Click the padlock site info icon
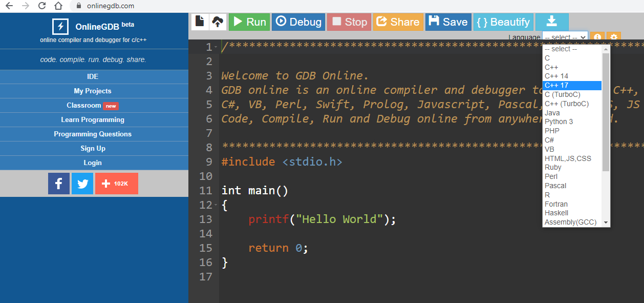 [79, 6]
